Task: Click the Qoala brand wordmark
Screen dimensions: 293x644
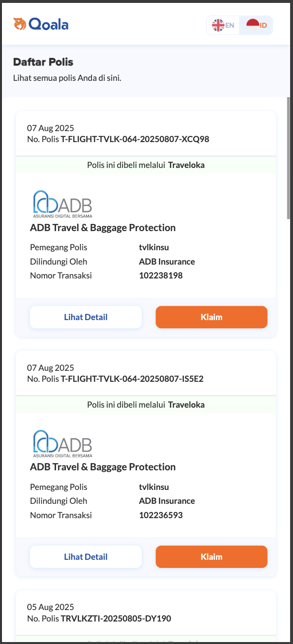Action: pyautogui.click(x=48, y=24)
